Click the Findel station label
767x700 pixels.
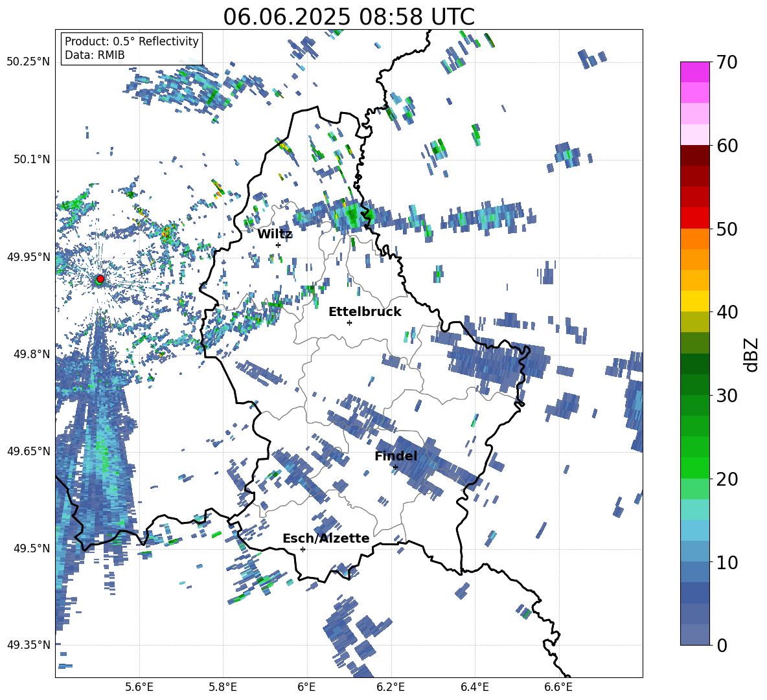396,456
